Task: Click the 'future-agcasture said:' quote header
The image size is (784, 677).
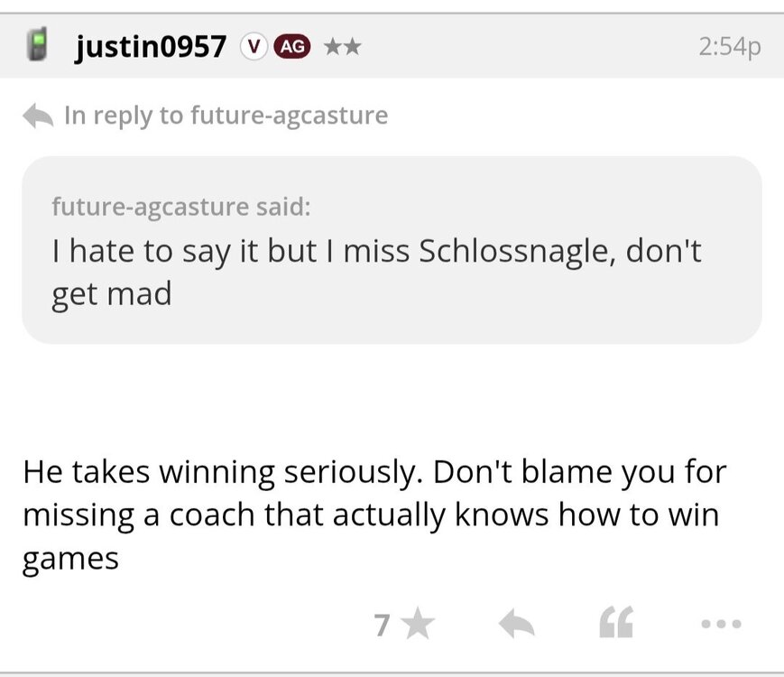Action: click(180, 207)
